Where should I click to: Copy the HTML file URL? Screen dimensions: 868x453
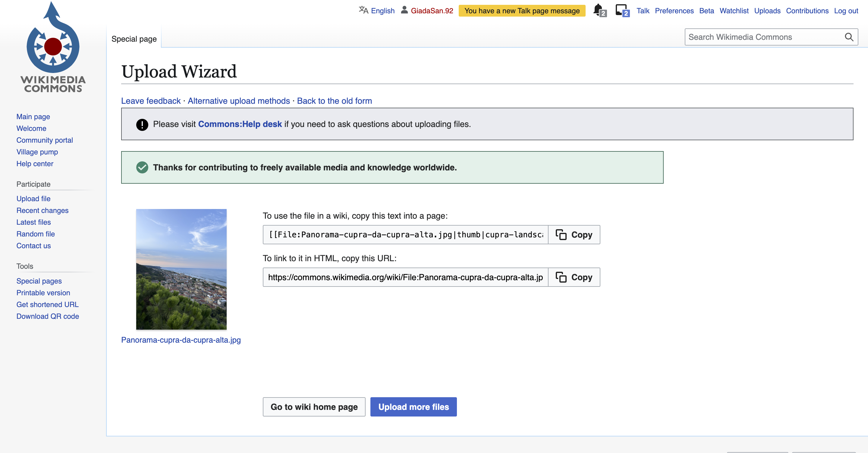pos(574,277)
